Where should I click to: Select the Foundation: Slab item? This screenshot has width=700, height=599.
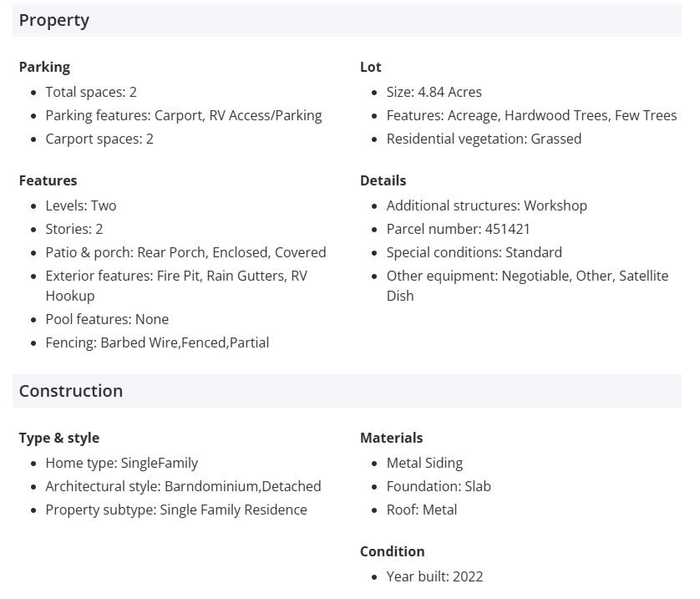(x=439, y=486)
